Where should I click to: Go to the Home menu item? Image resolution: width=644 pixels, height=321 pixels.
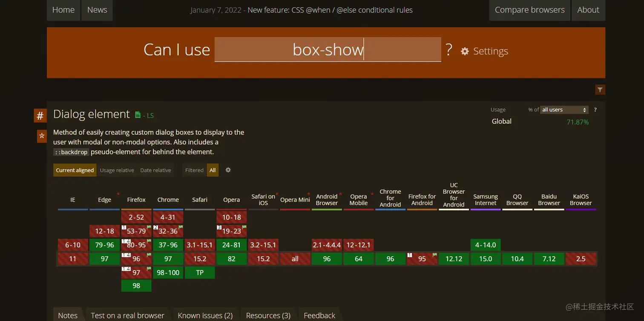tap(63, 10)
